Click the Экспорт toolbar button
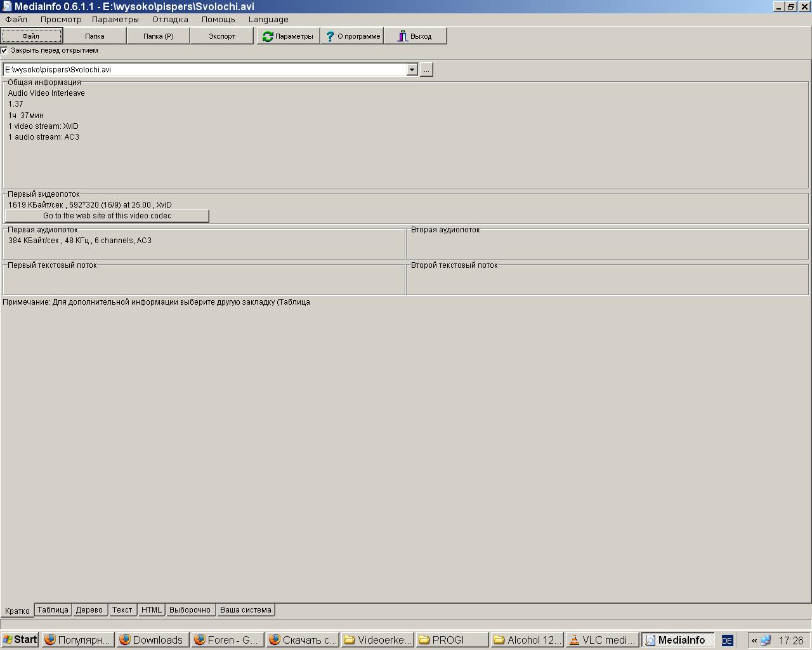The image size is (812, 650). (x=222, y=36)
